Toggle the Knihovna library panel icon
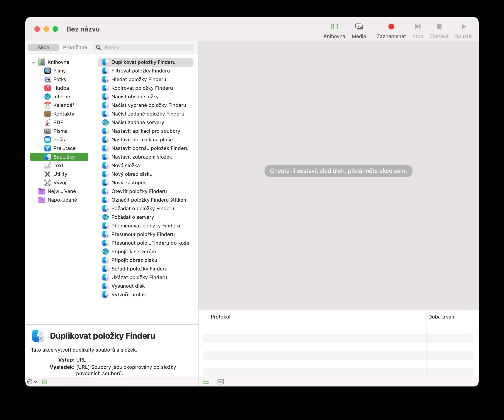This screenshot has width=504, height=420. tap(334, 27)
